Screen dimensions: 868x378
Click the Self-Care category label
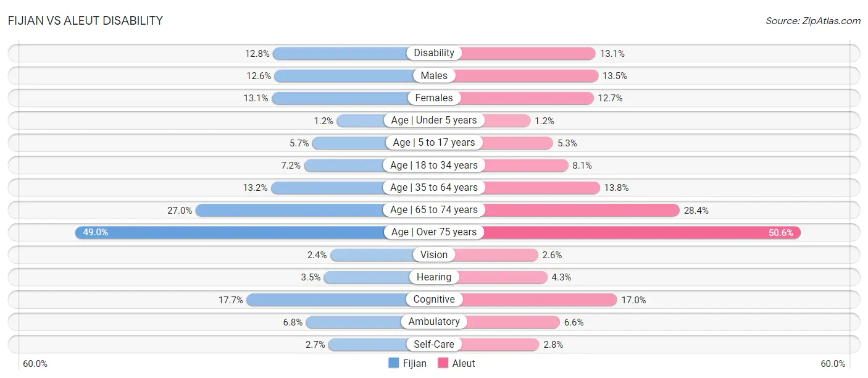434,344
